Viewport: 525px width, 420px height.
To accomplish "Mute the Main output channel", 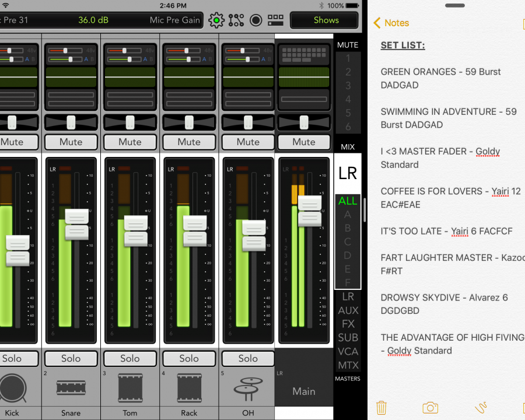I will click(x=304, y=142).
